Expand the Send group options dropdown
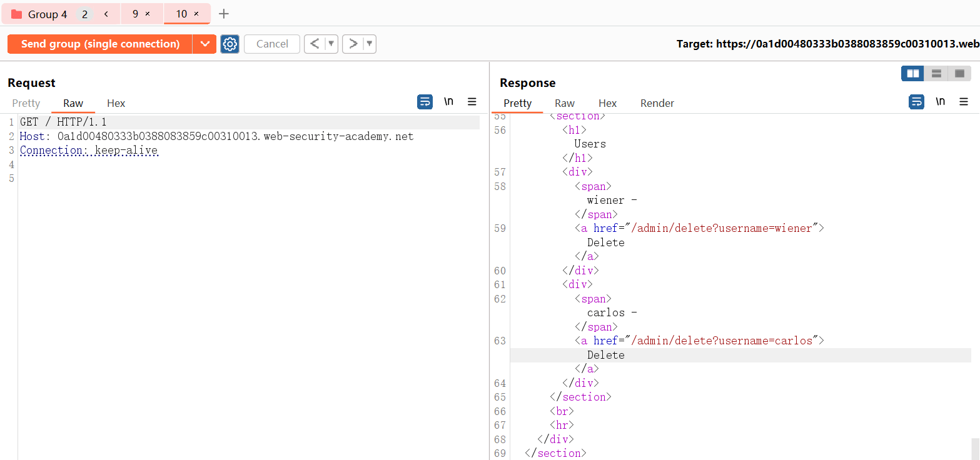Viewport: 980px width, 460px height. [x=204, y=44]
